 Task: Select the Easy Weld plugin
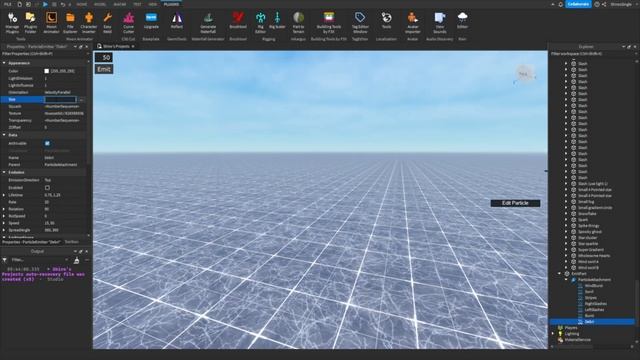tap(107, 23)
